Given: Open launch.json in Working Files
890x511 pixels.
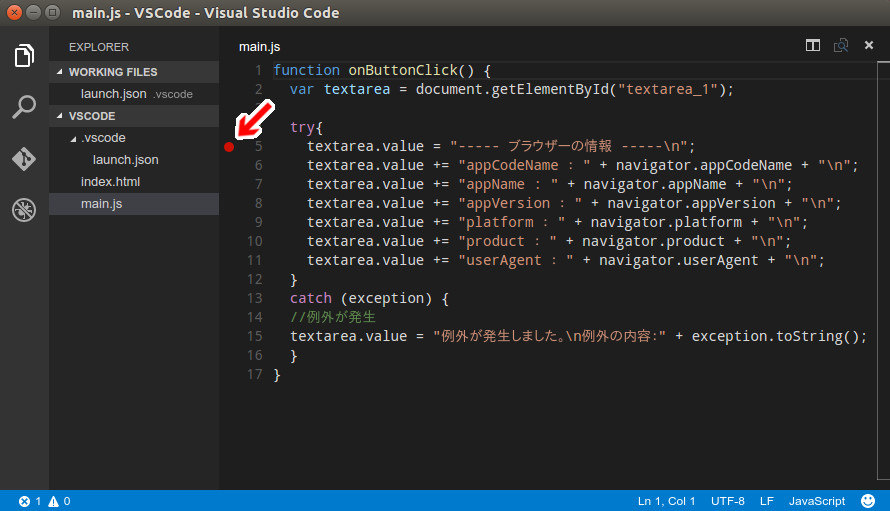Looking at the screenshot, I should [x=134, y=94].
